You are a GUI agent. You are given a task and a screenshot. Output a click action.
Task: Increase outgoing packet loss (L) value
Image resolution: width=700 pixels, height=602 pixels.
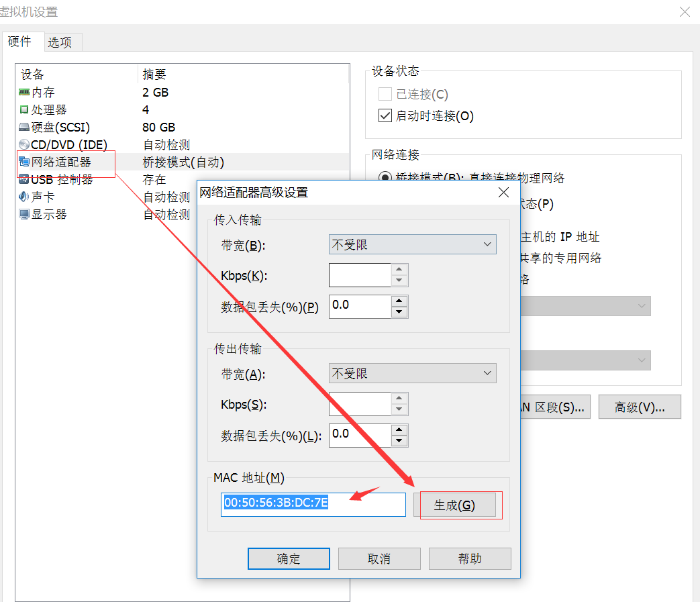[x=399, y=430]
